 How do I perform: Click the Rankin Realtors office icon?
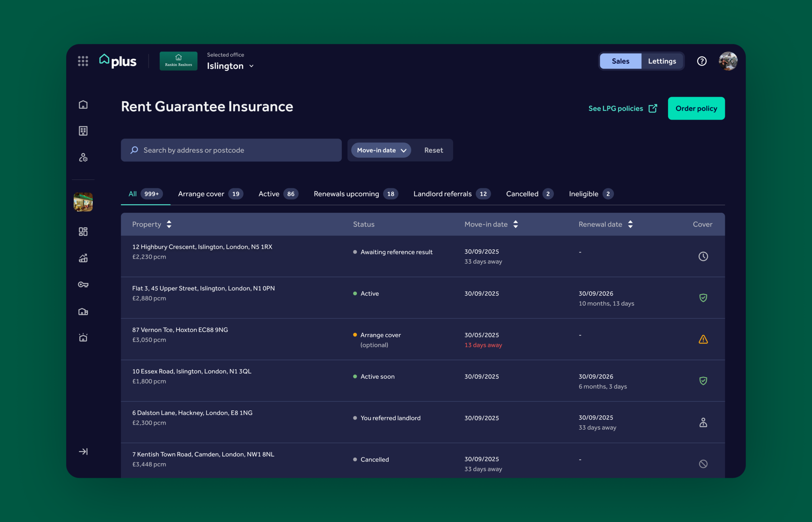[x=178, y=61]
